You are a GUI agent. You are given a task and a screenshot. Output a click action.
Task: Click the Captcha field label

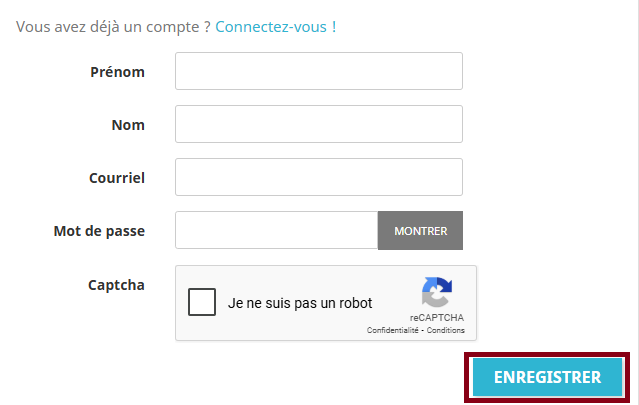pos(116,285)
